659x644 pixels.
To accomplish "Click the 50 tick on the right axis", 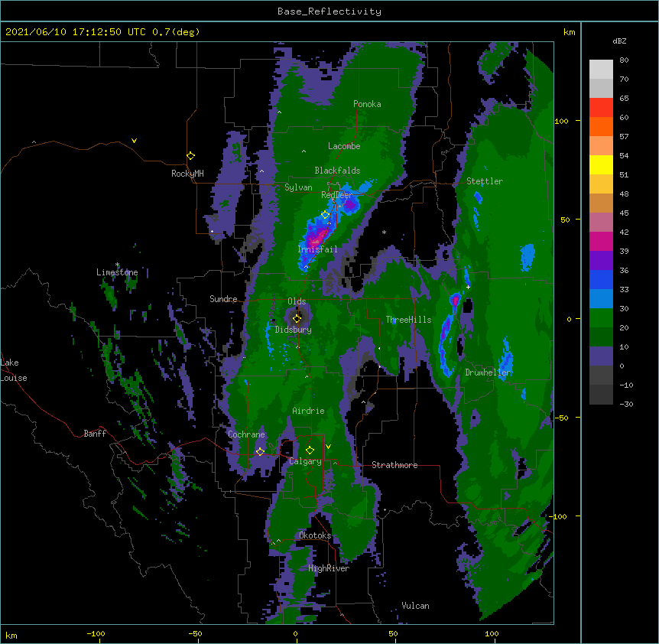I will pos(565,220).
